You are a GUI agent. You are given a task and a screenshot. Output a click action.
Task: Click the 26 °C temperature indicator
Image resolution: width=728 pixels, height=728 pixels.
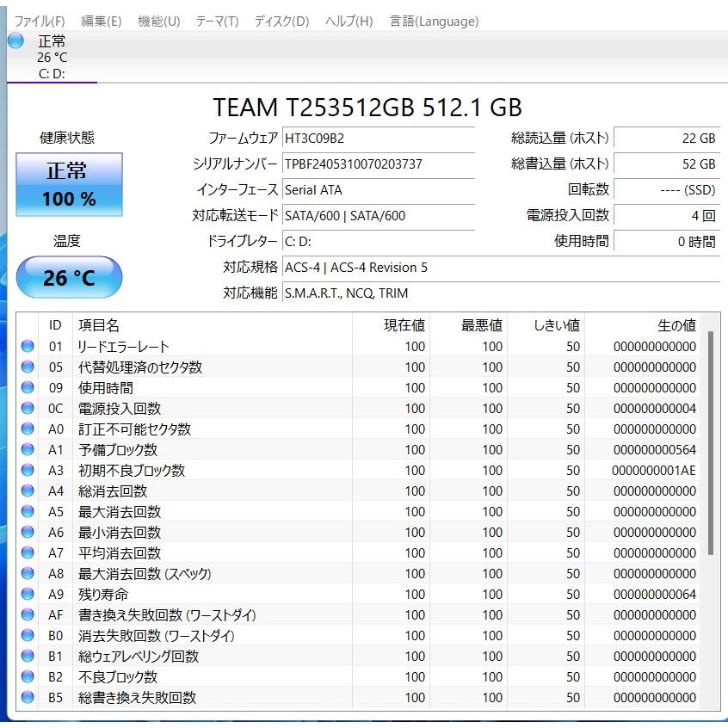[x=69, y=277]
